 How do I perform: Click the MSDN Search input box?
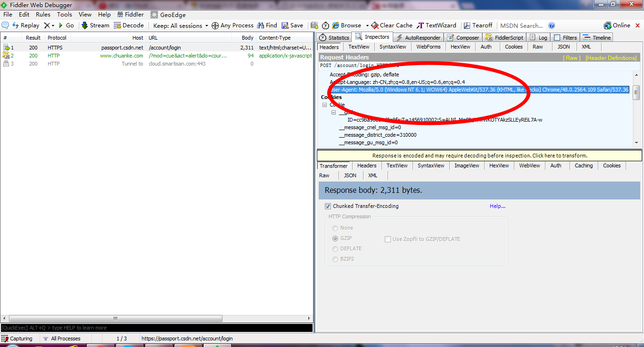(x=522, y=25)
